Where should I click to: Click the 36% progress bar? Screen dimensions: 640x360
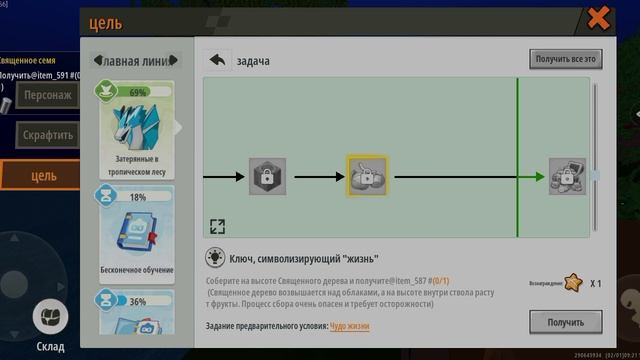(x=143, y=301)
